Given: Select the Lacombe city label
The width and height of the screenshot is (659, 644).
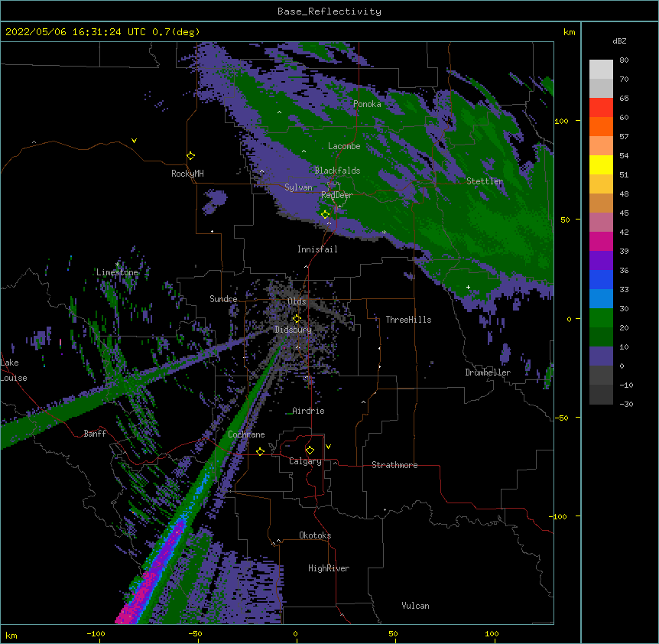Looking at the screenshot, I should 344,146.
